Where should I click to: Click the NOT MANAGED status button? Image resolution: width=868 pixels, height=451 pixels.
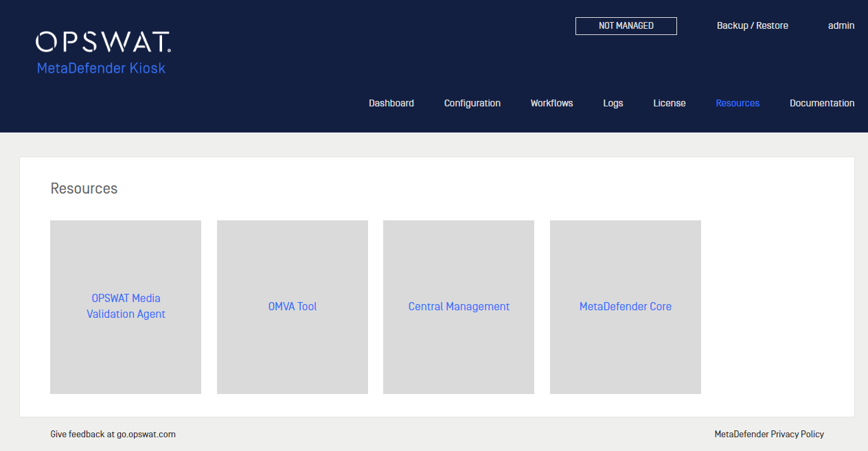click(626, 26)
